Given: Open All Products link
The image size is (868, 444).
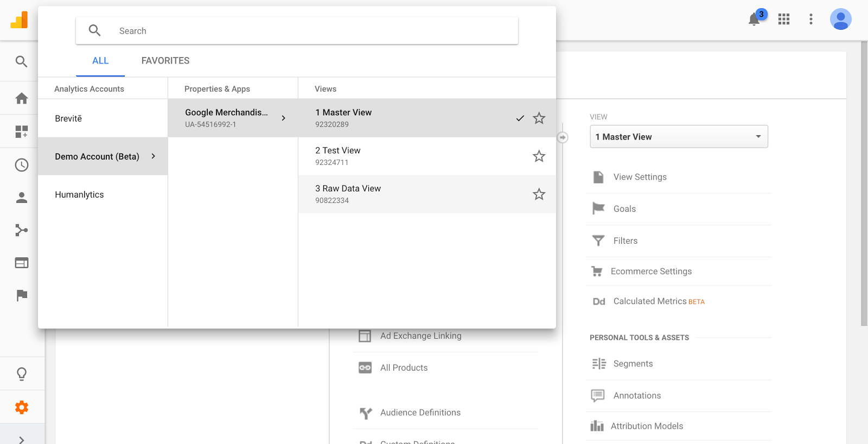Looking at the screenshot, I should [404, 368].
